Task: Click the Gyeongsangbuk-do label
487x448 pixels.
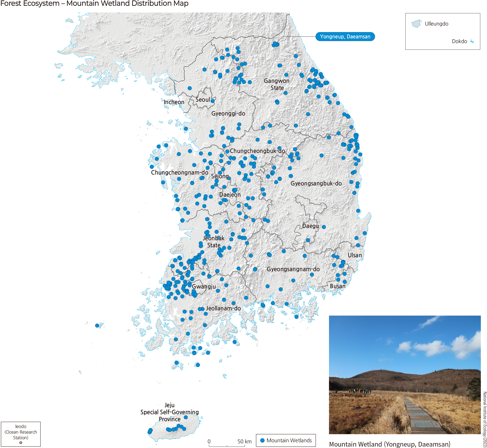Action: pos(316,183)
